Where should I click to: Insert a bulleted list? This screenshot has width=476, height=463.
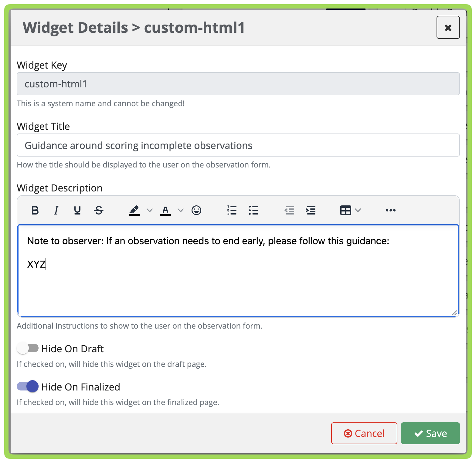click(253, 210)
